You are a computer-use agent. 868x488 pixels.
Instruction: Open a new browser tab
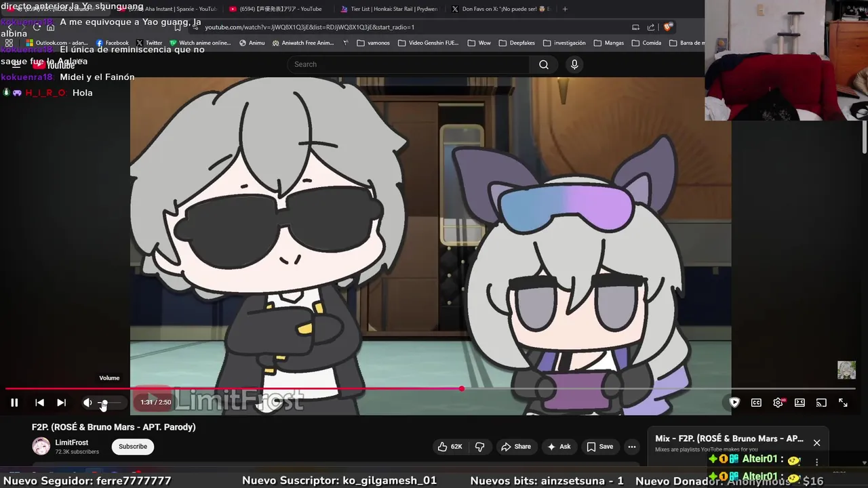(x=565, y=9)
